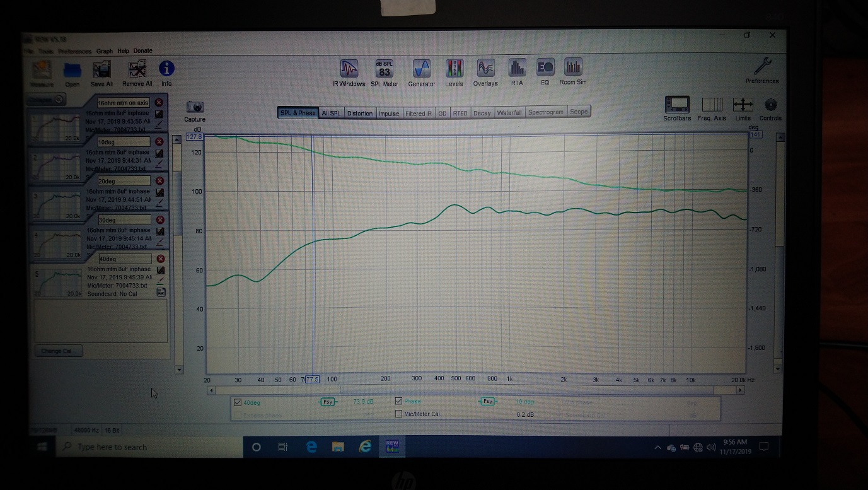Open the Help menu
The image size is (868, 490).
(x=124, y=51)
